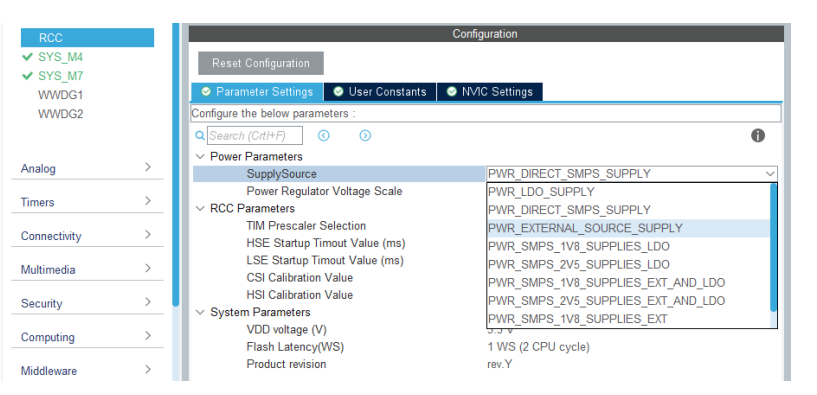This screenshot has height=395, width=817.
Task: Collapse the Power Parameters section
Action: pos(200,156)
